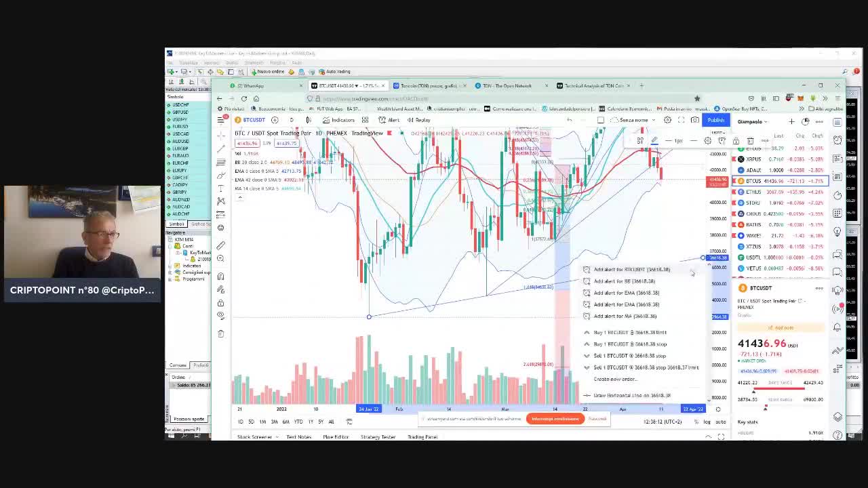
Task: Click the BTCUSDT symbol search box
Action: click(252, 120)
